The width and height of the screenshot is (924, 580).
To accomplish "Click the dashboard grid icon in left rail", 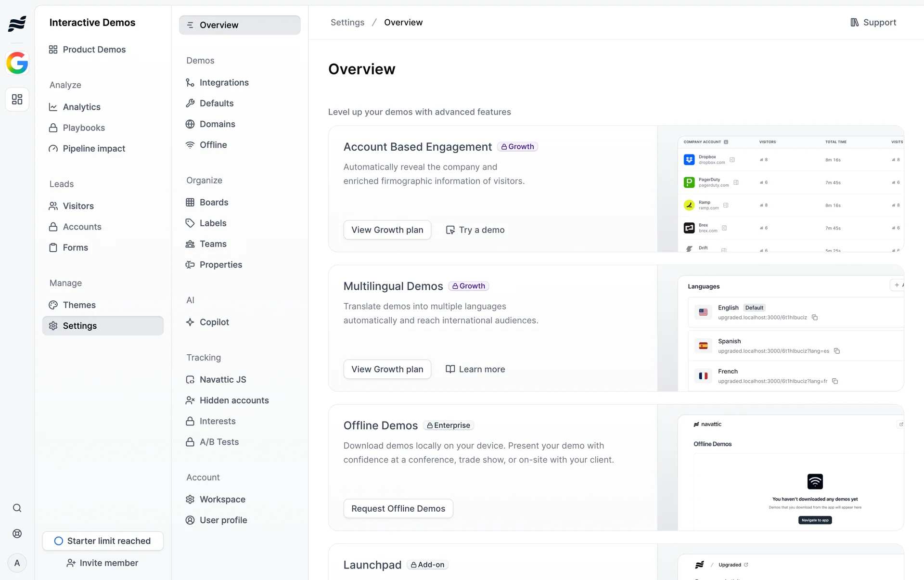I will (x=17, y=99).
